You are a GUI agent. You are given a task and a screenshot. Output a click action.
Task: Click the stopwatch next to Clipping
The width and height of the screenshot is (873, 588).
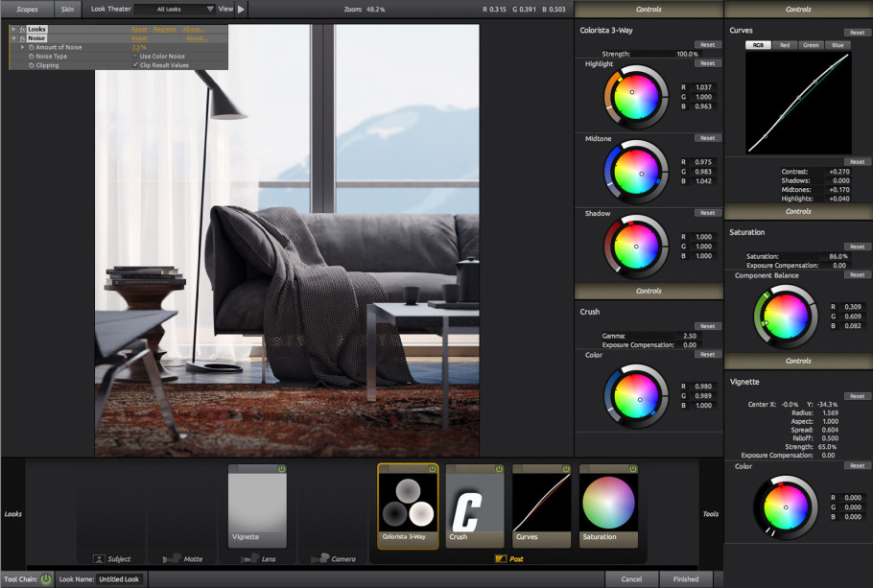click(x=31, y=65)
